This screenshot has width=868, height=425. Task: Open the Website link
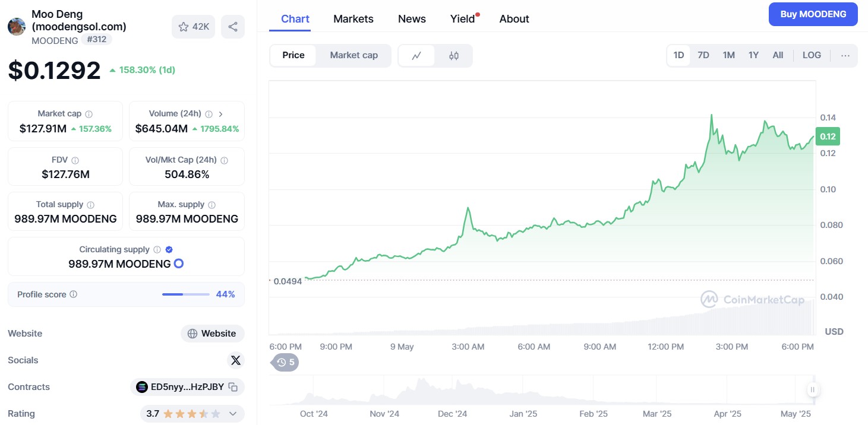(x=213, y=334)
